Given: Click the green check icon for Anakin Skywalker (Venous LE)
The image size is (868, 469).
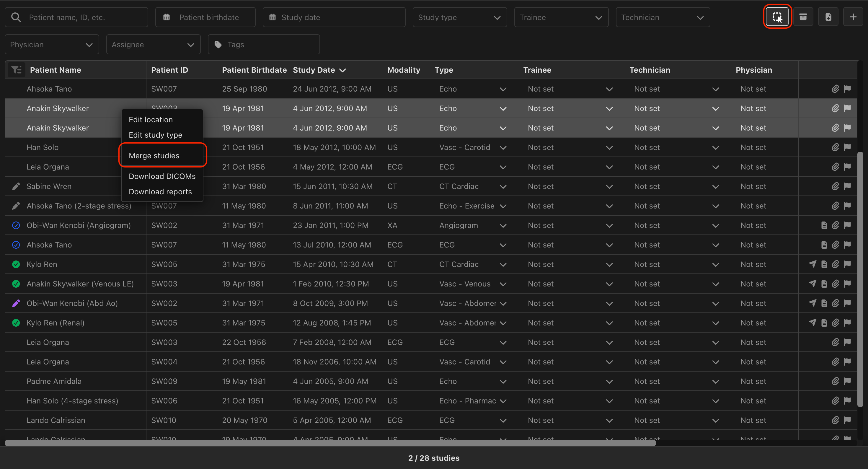Looking at the screenshot, I should (16, 284).
